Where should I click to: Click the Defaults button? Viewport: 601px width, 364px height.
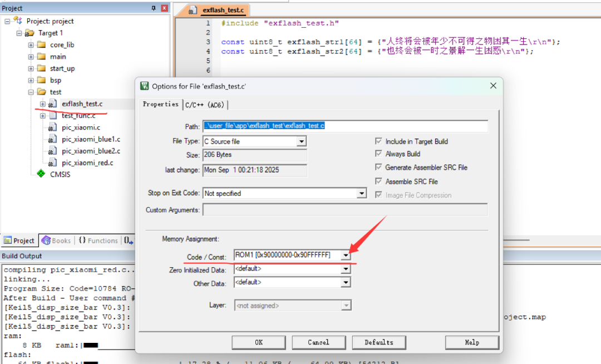point(379,342)
